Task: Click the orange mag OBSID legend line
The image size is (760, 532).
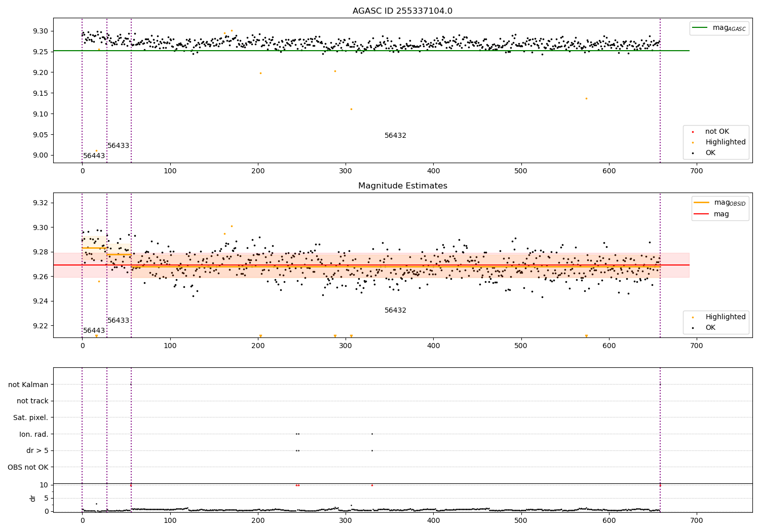Action: coord(702,203)
